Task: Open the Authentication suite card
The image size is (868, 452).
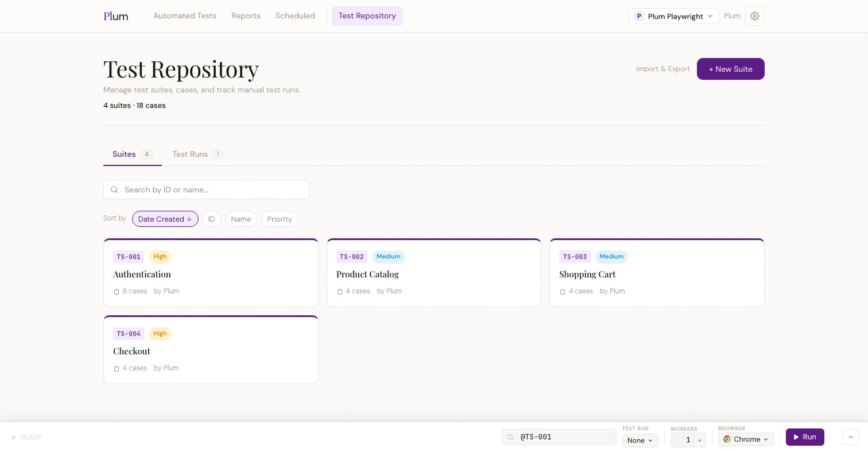Action: click(211, 273)
